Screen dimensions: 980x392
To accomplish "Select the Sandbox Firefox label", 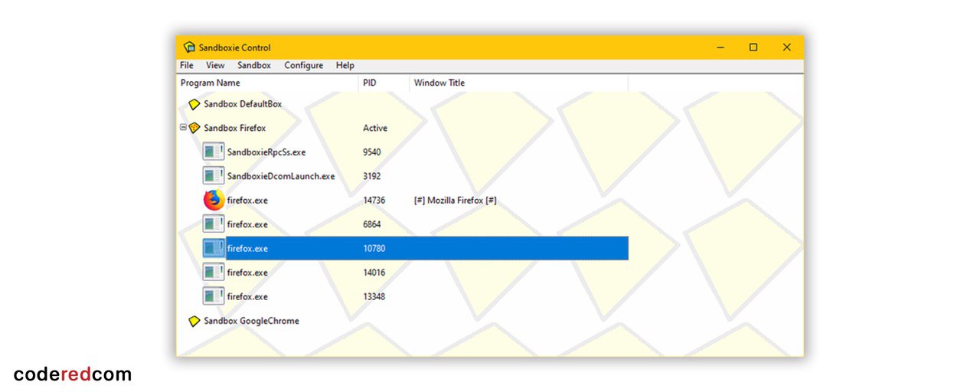I will point(235,128).
